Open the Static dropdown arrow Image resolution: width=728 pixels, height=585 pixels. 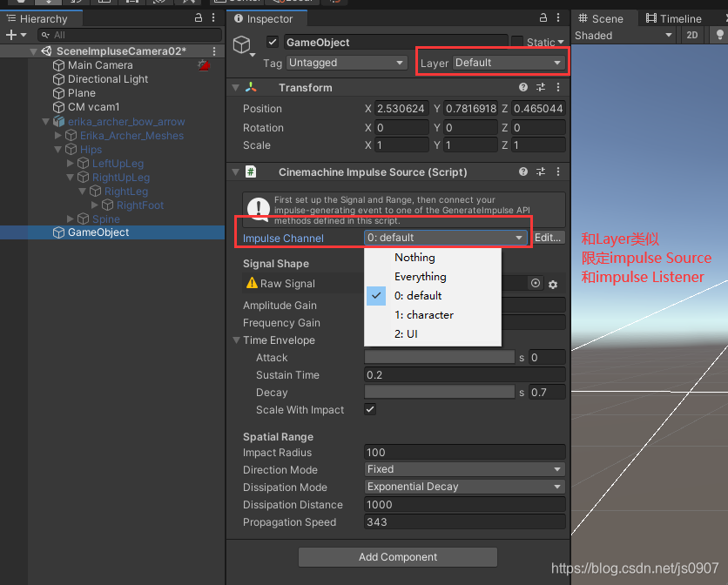pos(561,43)
